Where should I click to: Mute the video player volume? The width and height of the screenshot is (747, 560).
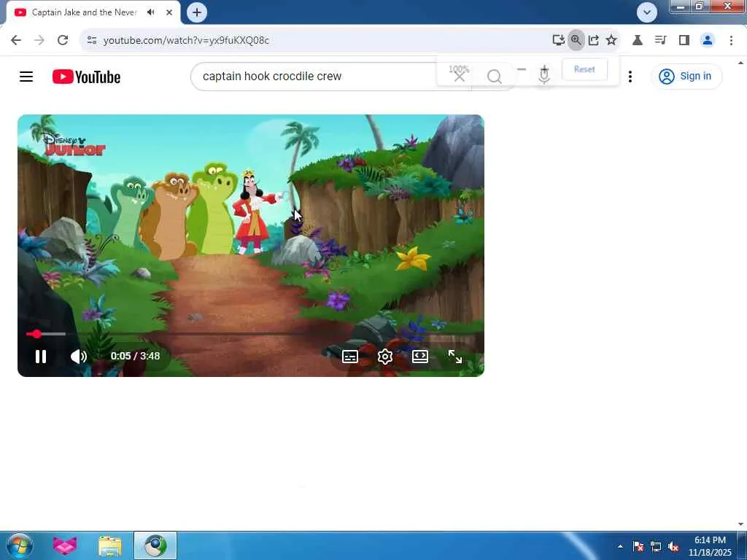(78, 356)
